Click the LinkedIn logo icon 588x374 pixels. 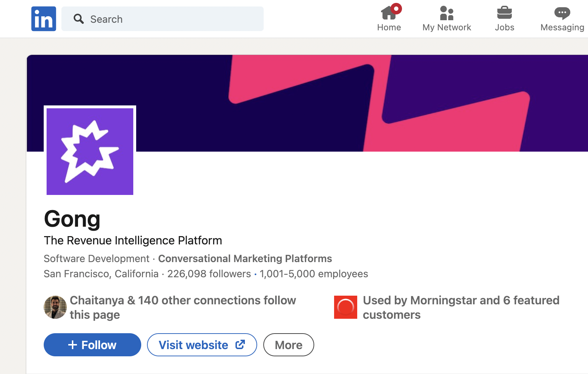(44, 19)
